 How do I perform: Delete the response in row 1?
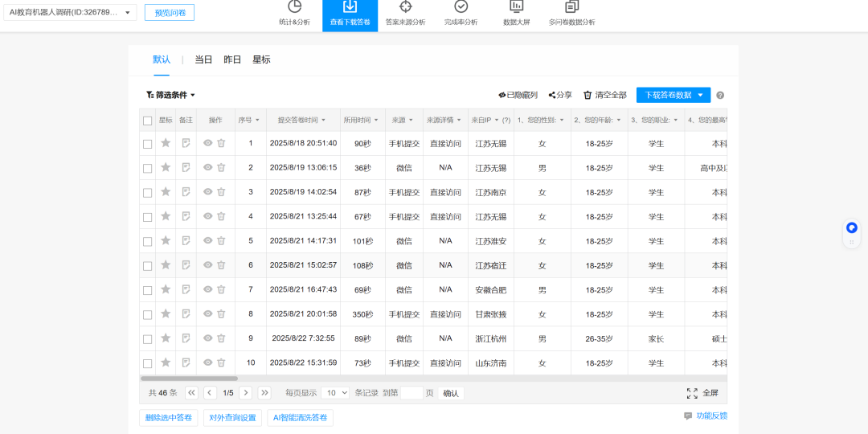coord(222,143)
